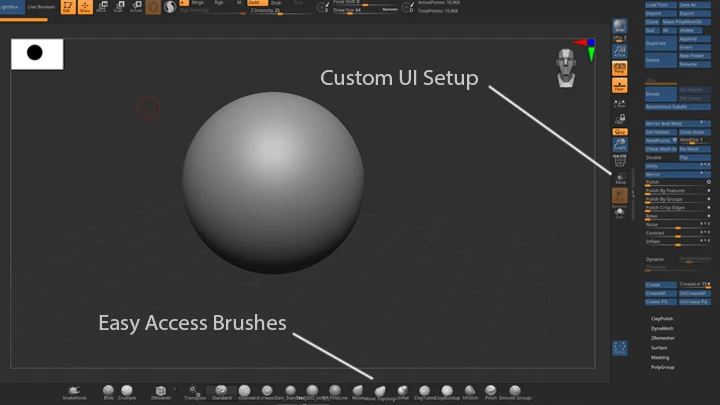Click the Solo mode icon
The height and width of the screenshot is (405, 720).
tap(619, 213)
